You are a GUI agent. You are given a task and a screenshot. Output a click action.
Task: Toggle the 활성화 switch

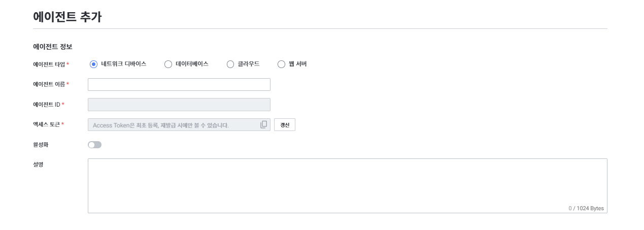[95, 145]
